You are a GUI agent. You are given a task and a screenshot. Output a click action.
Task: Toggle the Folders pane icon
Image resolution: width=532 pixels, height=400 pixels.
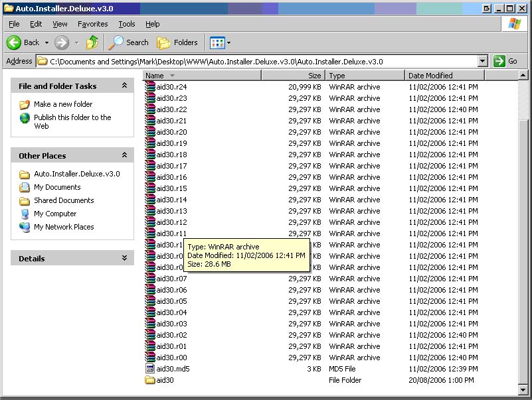[x=163, y=43]
